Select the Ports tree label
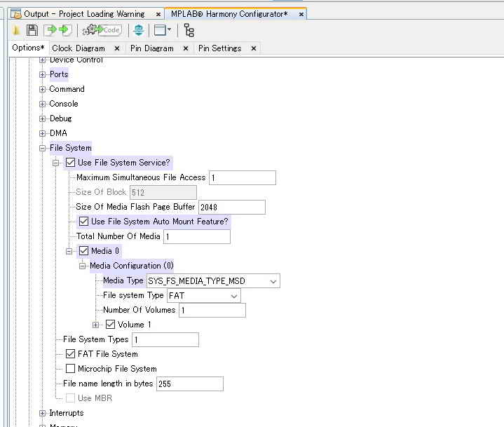The image size is (504, 427). [x=59, y=74]
